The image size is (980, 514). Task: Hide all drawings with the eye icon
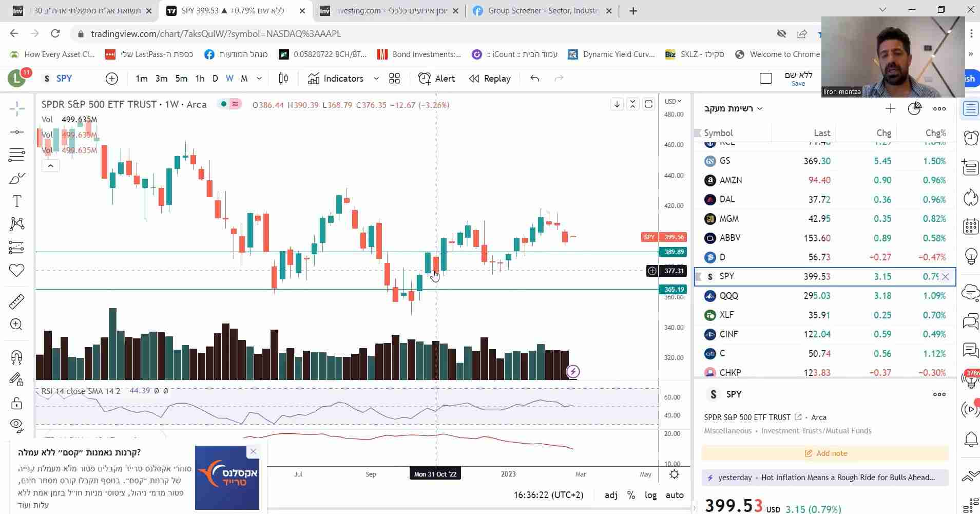[16, 424]
